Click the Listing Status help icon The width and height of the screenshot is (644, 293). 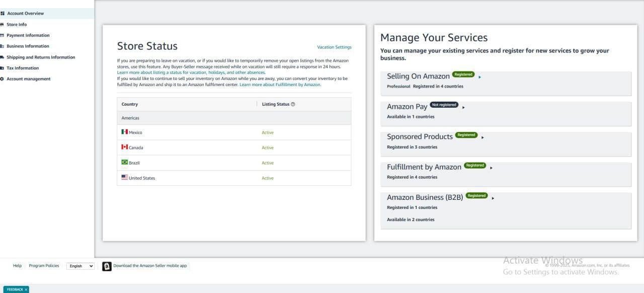coord(293,104)
